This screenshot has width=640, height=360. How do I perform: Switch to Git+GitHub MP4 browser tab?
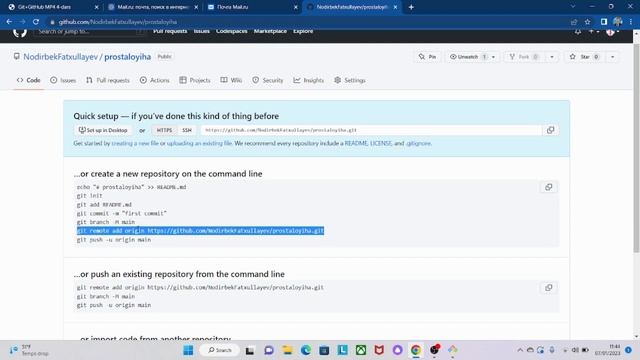52,7
